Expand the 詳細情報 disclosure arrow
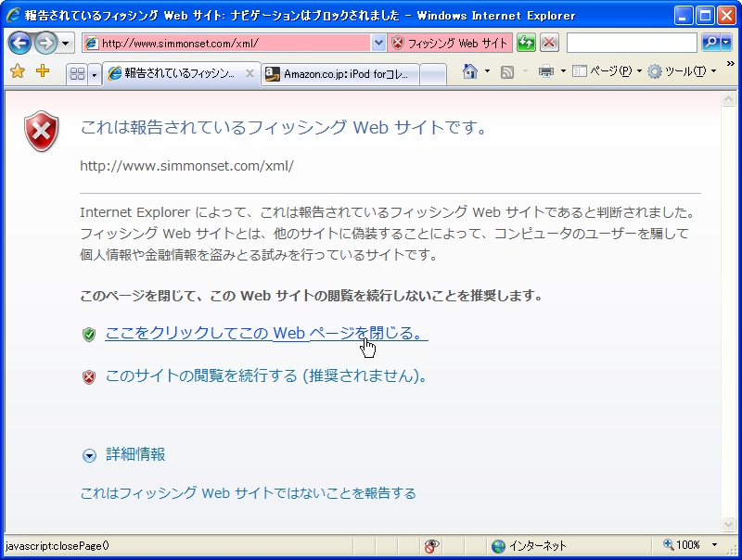This screenshot has height=560, width=742. click(89, 455)
